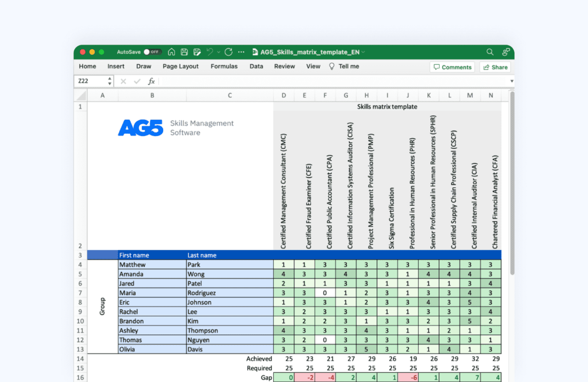Image resolution: width=588 pixels, height=382 pixels.
Task: Click the Home house icon in the title bar
Action: click(x=171, y=52)
